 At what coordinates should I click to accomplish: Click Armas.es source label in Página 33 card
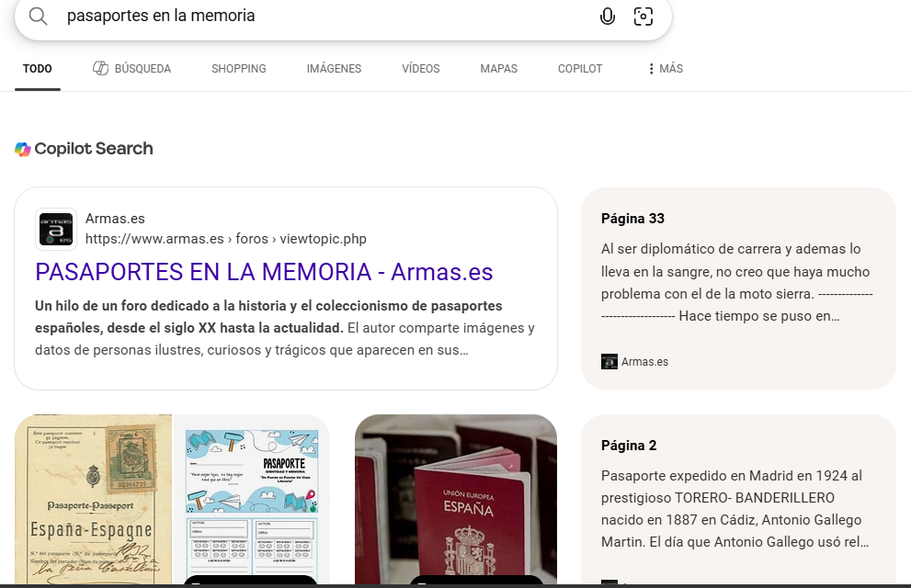644,362
